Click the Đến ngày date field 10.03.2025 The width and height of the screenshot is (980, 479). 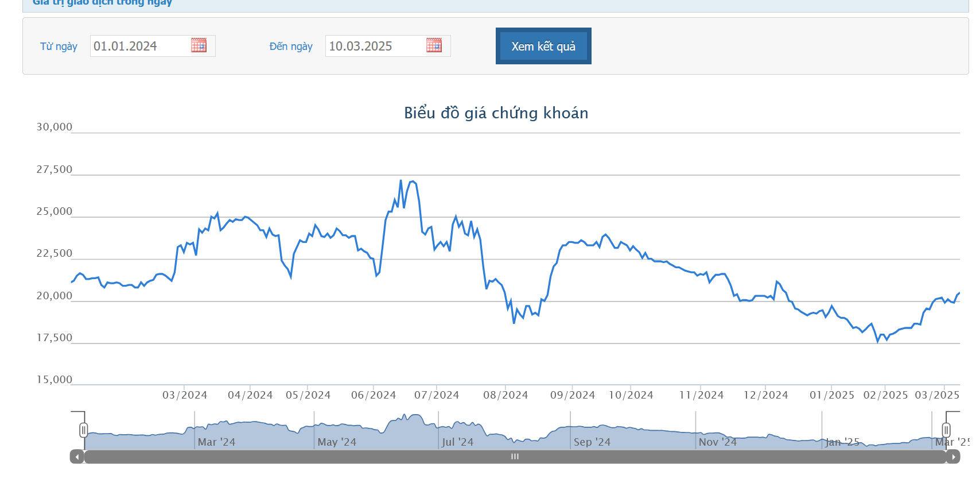388,46
